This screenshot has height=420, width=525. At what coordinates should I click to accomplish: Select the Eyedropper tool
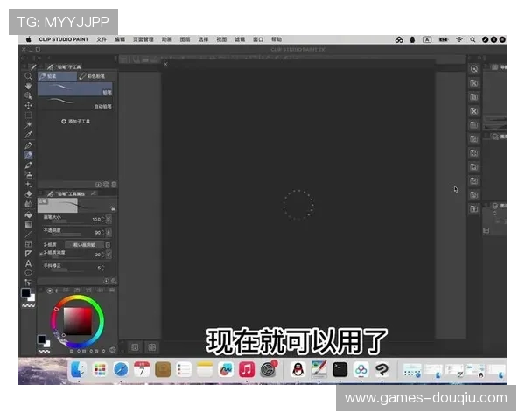click(29, 135)
